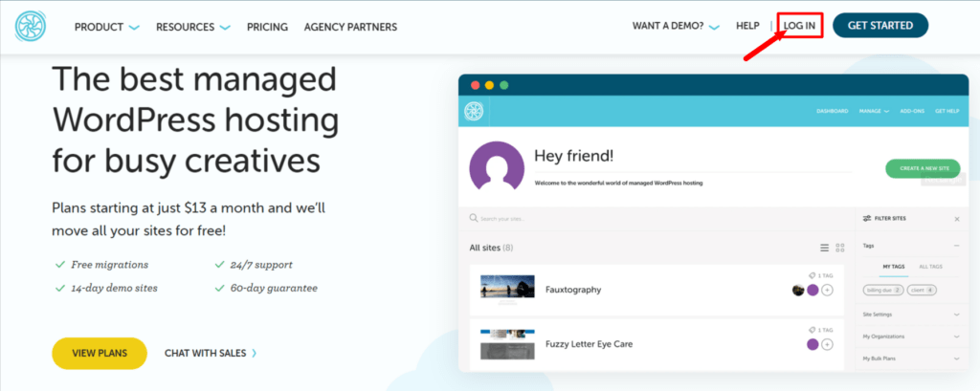Screen dimensions: 980x391
Task: Collapse the Tags filter section
Action: 957,246
